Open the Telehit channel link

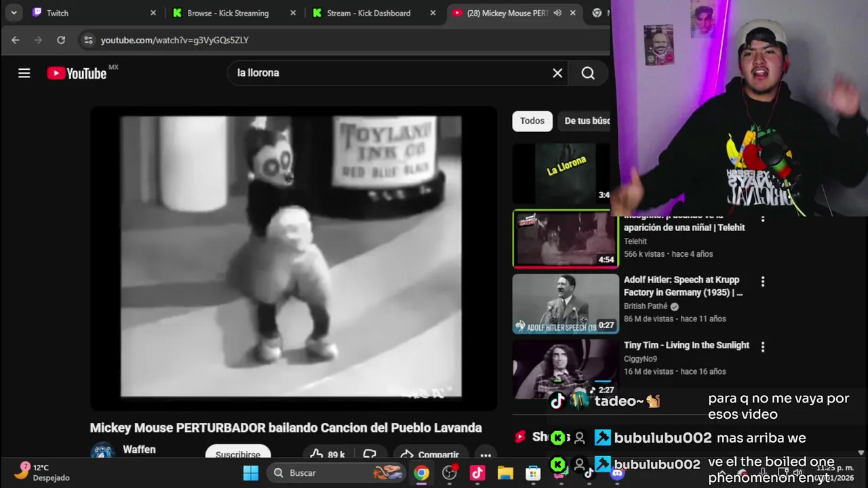click(x=635, y=241)
